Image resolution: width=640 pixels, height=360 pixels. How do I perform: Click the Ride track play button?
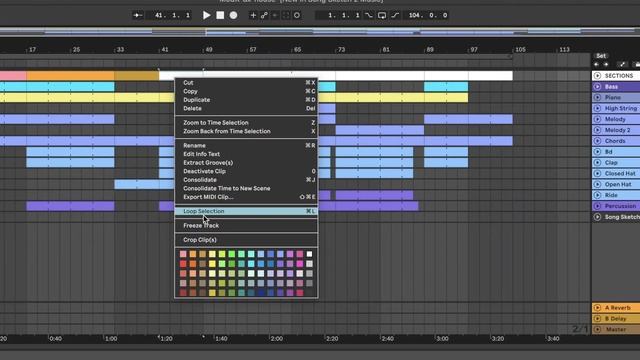598,195
